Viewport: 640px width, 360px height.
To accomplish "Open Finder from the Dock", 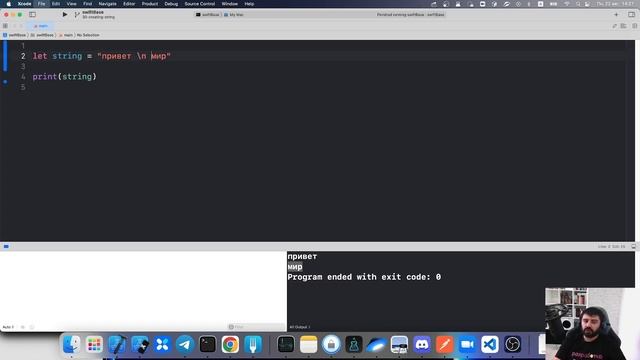I will (71, 344).
